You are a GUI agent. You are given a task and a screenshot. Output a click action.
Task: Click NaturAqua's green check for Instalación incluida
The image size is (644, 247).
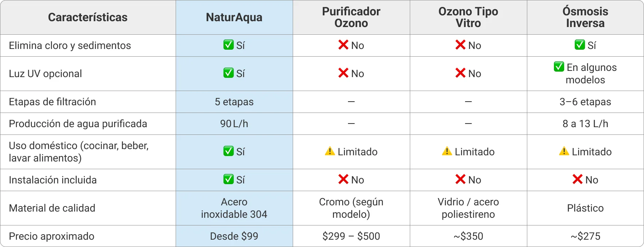coord(228,179)
